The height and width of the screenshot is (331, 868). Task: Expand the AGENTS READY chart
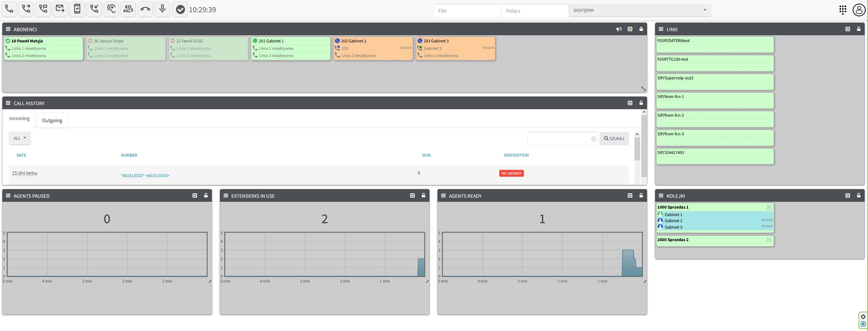tap(645, 281)
